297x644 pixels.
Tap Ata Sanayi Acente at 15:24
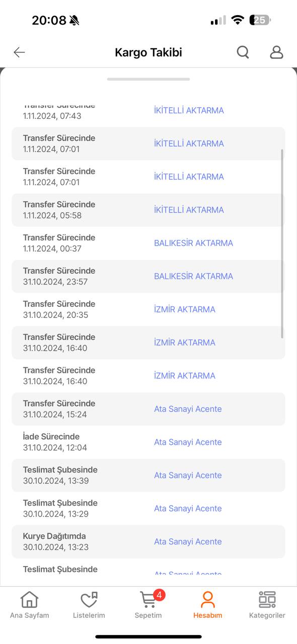pos(188,409)
